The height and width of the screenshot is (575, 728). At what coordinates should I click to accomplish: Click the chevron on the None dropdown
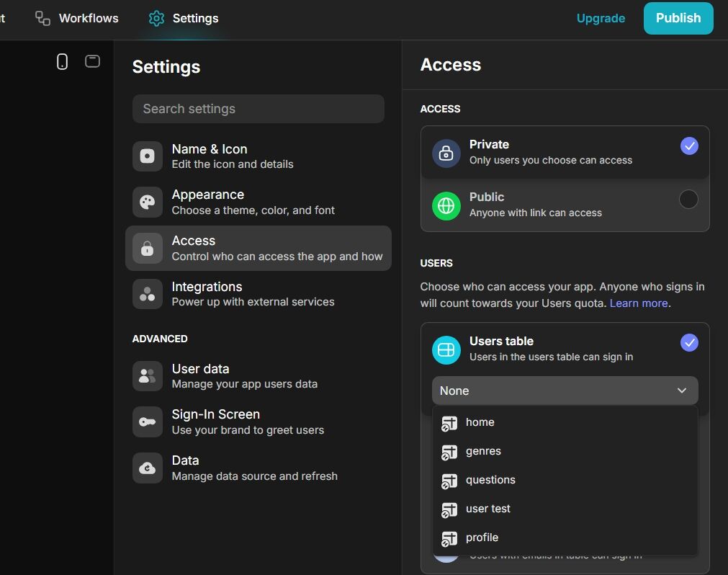coord(682,391)
